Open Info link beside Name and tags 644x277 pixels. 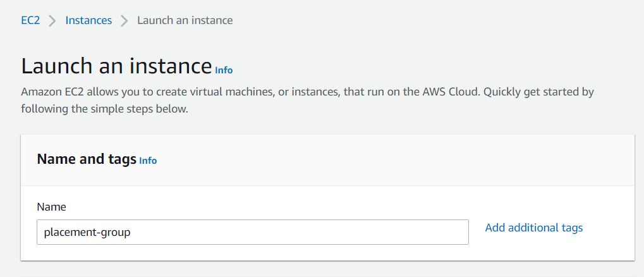(148, 161)
